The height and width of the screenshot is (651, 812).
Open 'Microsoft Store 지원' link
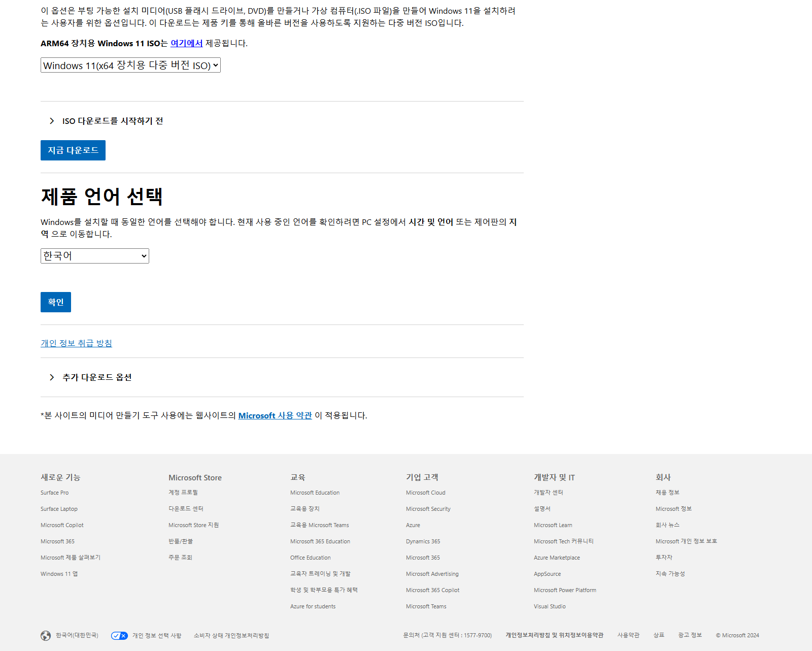pos(193,525)
